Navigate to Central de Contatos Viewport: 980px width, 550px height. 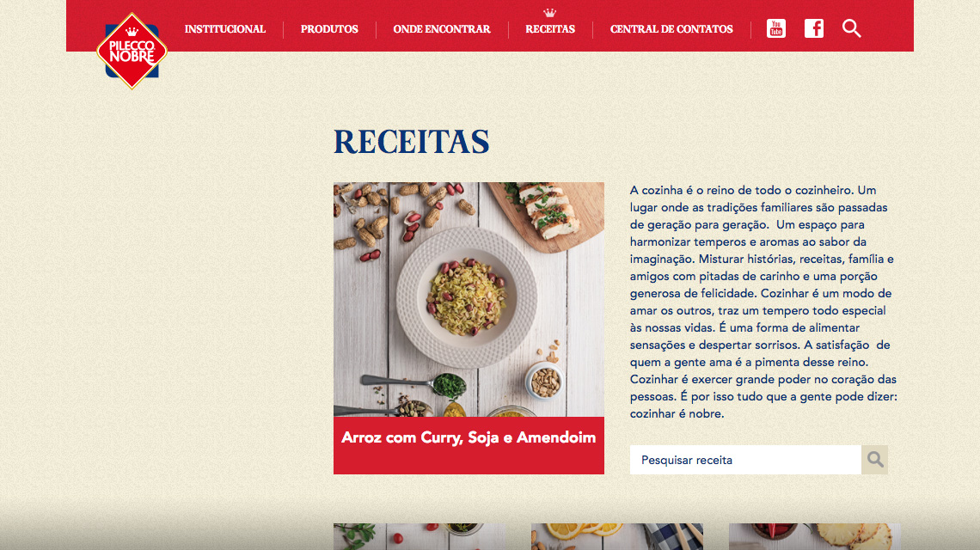671,28
